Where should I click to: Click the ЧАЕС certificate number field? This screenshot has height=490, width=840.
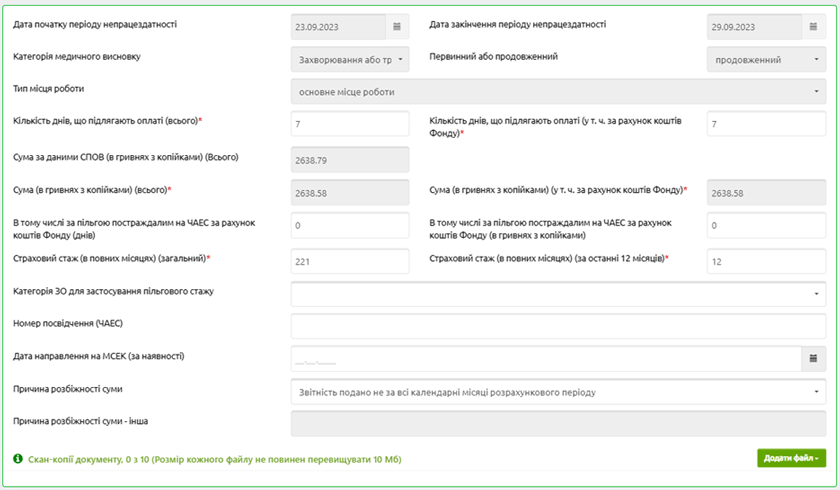(x=558, y=326)
